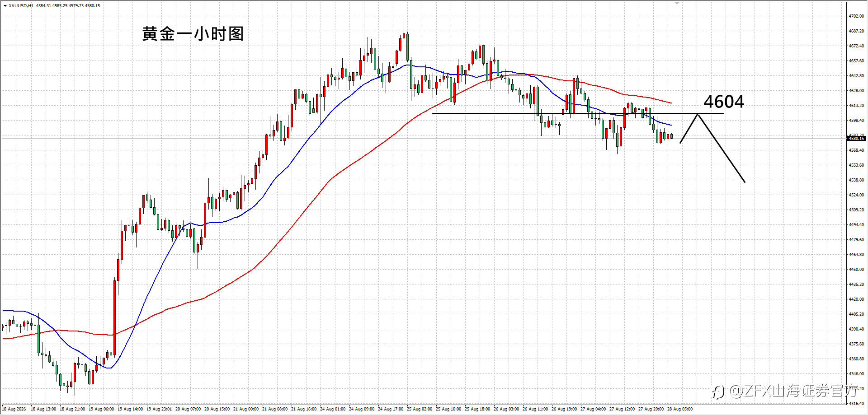Screen dimensions: 868x415
Task: Select the black horizontal line at 4604
Action: coord(578,113)
